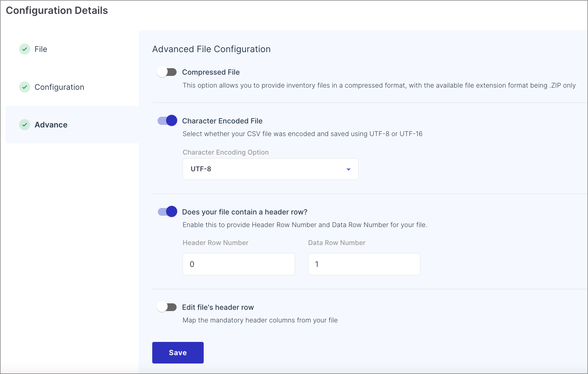Click the Character Encoding Option label
588x374 pixels.
[x=226, y=152]
